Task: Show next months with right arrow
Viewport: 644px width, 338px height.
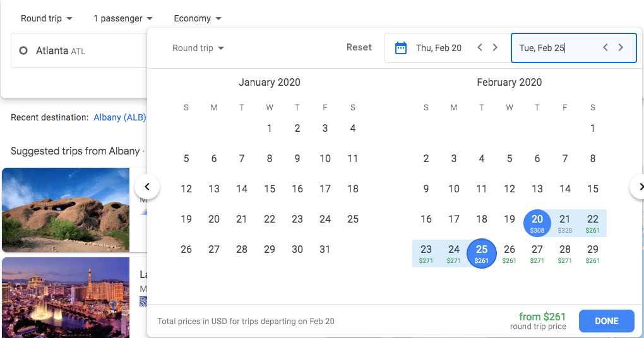Action: coord(639,187)
